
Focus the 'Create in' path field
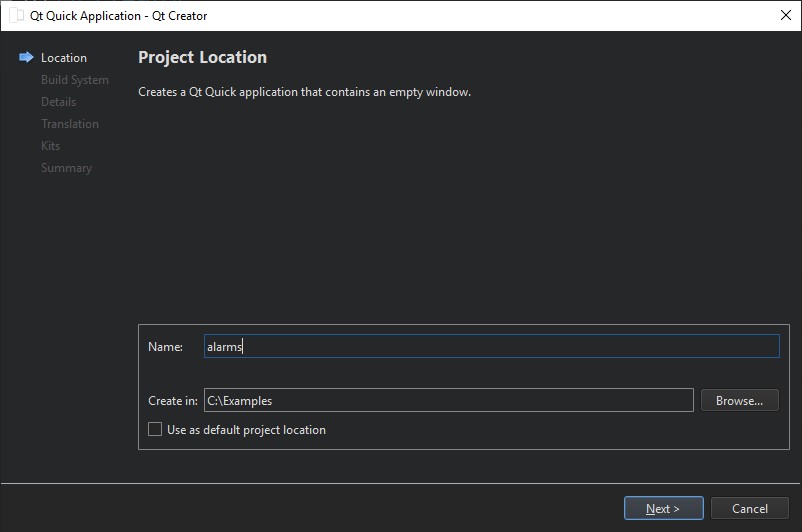(448, 401)
